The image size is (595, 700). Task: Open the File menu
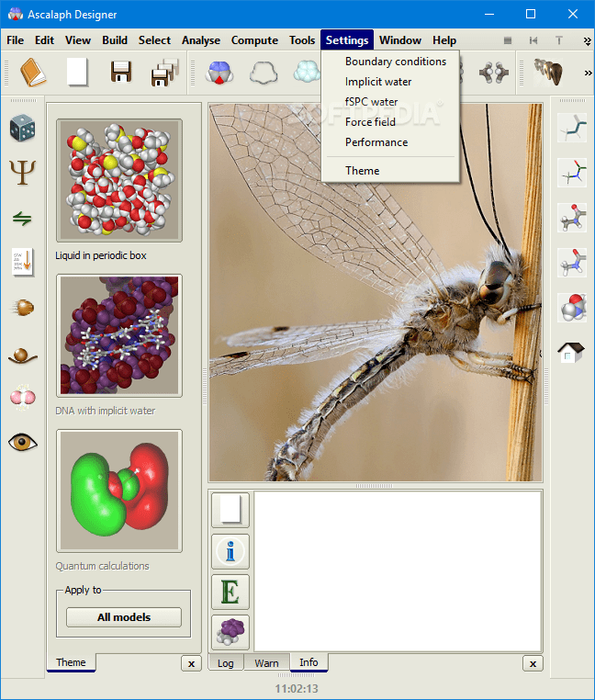coord(16,40)
